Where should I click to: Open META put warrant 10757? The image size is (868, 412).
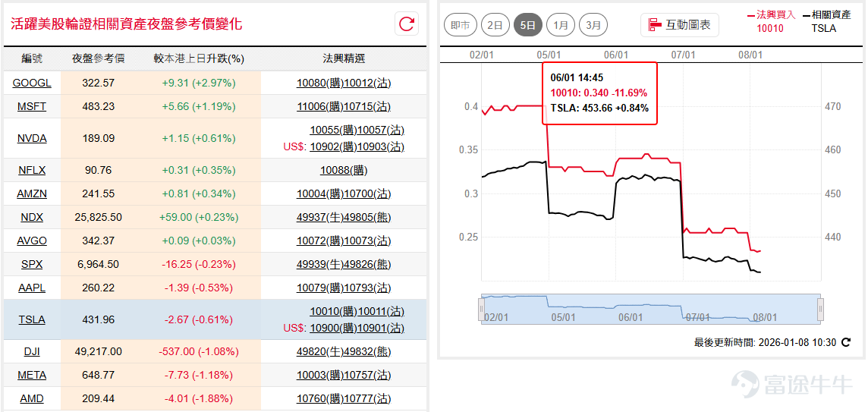click(367, 375)
